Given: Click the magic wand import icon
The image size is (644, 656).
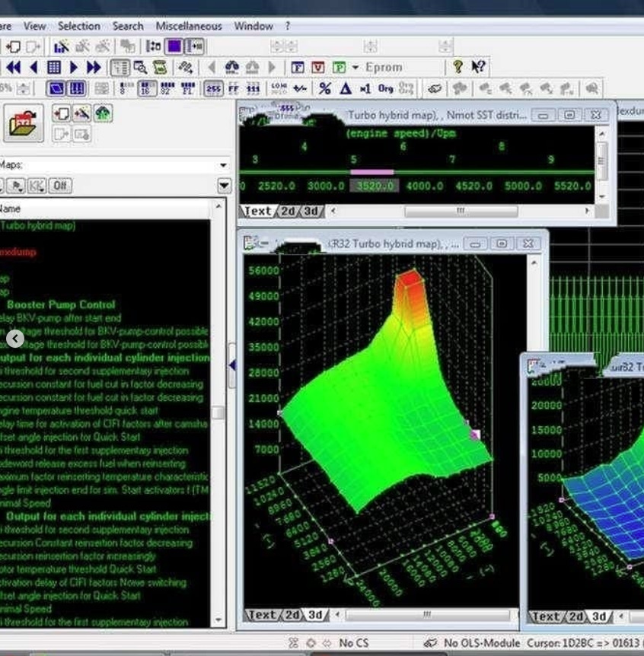Looking at the screenshot, I should 82,114.
